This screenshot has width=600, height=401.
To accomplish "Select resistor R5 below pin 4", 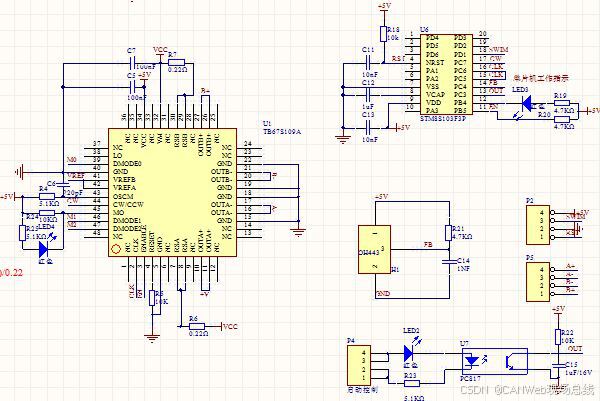I will point(152,298).
